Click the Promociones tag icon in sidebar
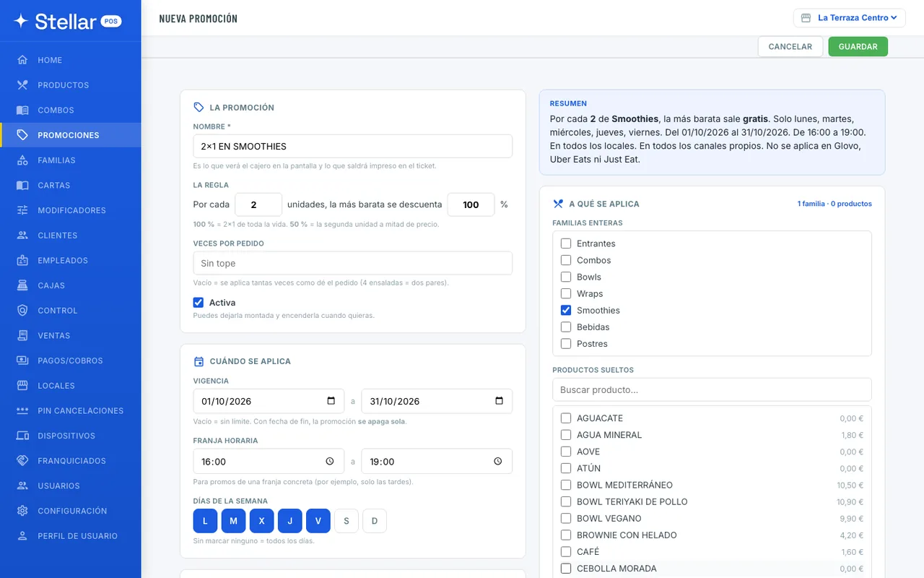The height and width of the screenshot is (578, 924). tap(22, 135)
